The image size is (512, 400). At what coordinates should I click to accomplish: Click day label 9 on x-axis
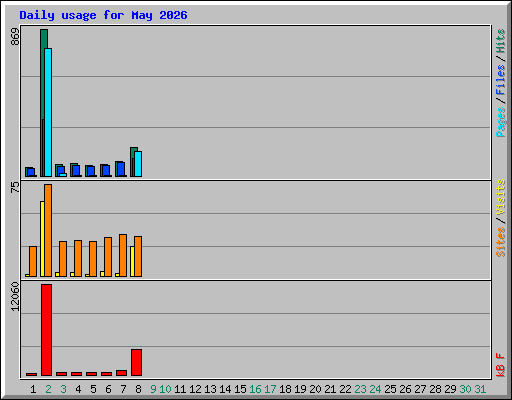click(153, 389)
